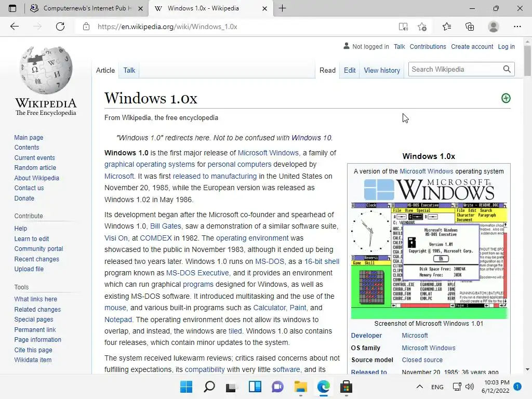Refresh the current page
Image resolution: width=532 pixels, height=399 pixels.
(60, 26)
